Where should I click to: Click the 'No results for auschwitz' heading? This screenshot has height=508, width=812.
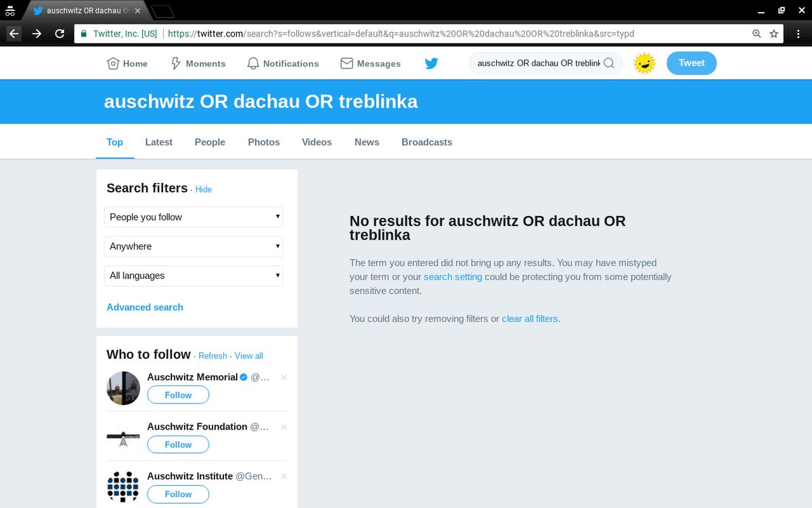click(x=487, y=228)
